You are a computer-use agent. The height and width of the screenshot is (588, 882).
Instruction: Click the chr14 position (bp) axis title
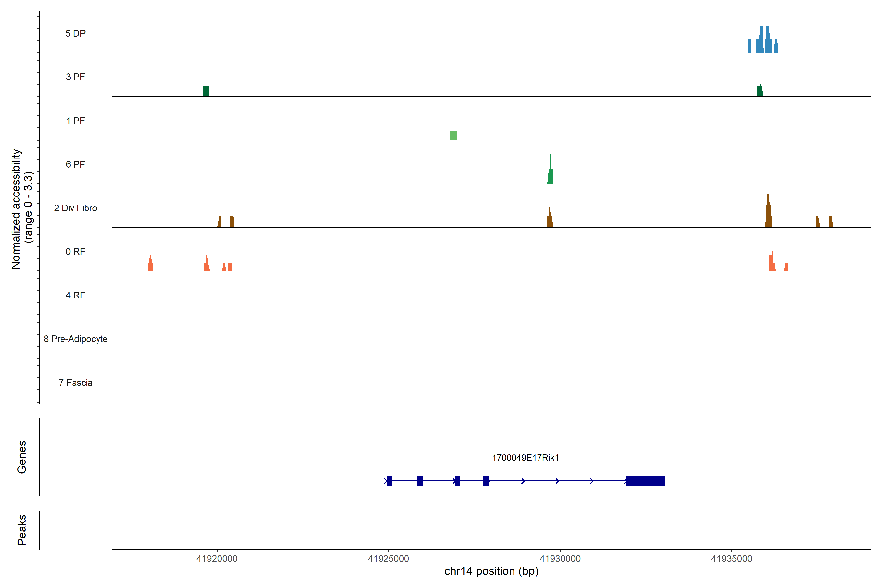pyautogui.click(x=491, y=571)
